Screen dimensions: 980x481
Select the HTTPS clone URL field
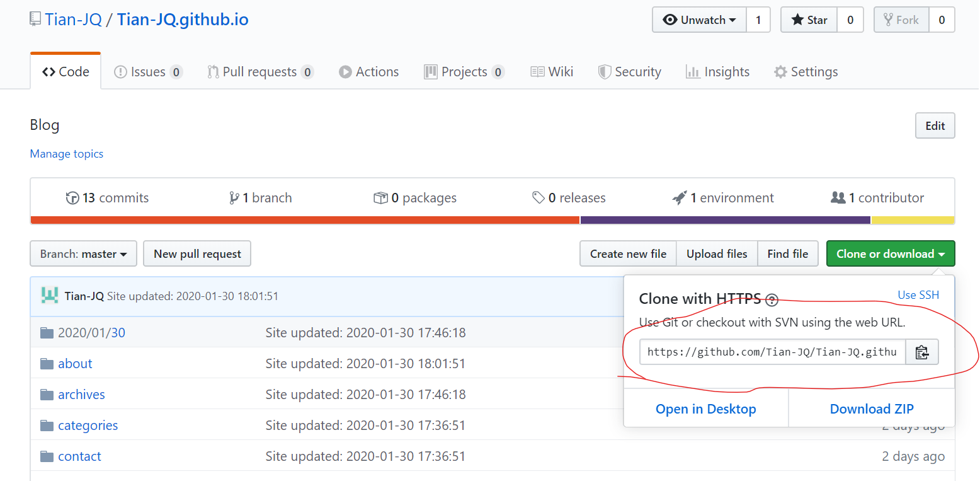[772, 352]
